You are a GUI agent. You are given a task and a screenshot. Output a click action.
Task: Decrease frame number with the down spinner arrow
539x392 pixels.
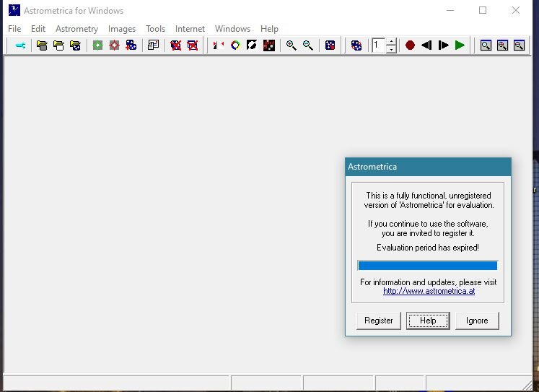pyautogui.click(x=391, y=49)
